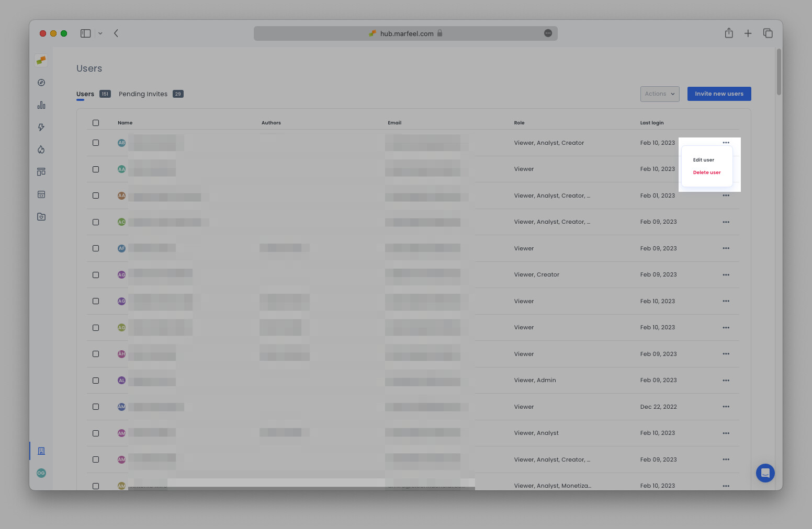Open the blue chat bubble at bottom right
The height and width of the screenshot is (529, 812).
[765, 473]
